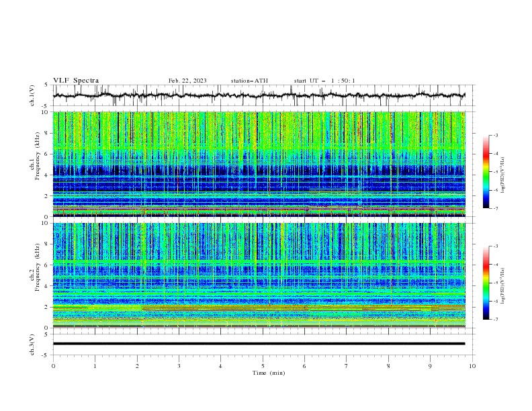Click time axis tick label "0"
The height and width of the screenshot is (411, 532).
pos(53,366)
